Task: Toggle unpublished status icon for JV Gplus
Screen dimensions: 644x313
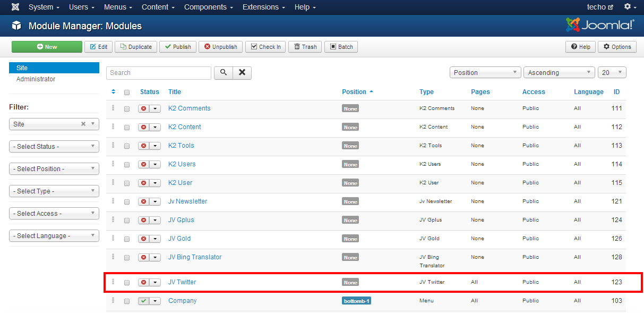Action: 144,220
